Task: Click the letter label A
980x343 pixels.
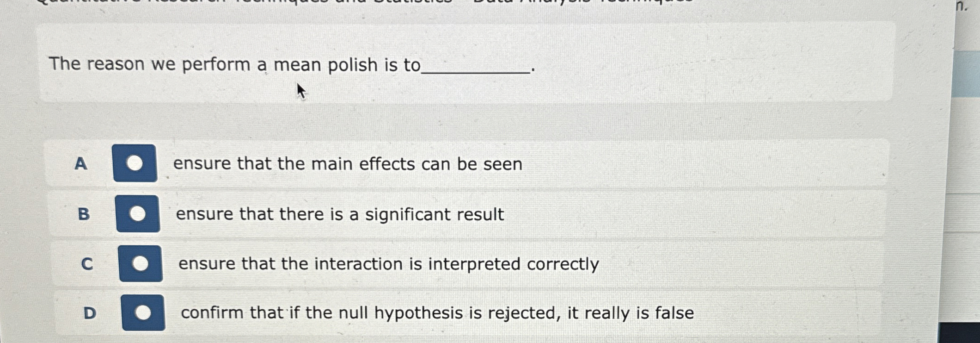Action: point(81,164)
